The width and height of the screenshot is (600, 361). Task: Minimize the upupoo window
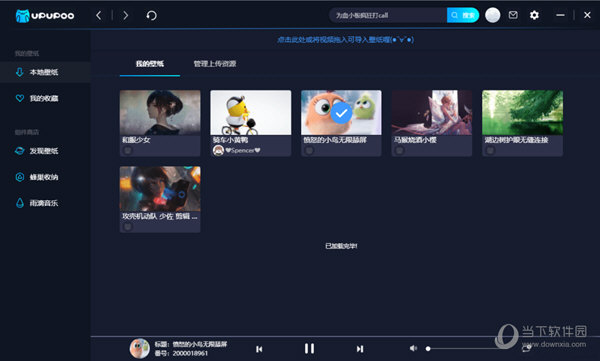pos(560,15)
